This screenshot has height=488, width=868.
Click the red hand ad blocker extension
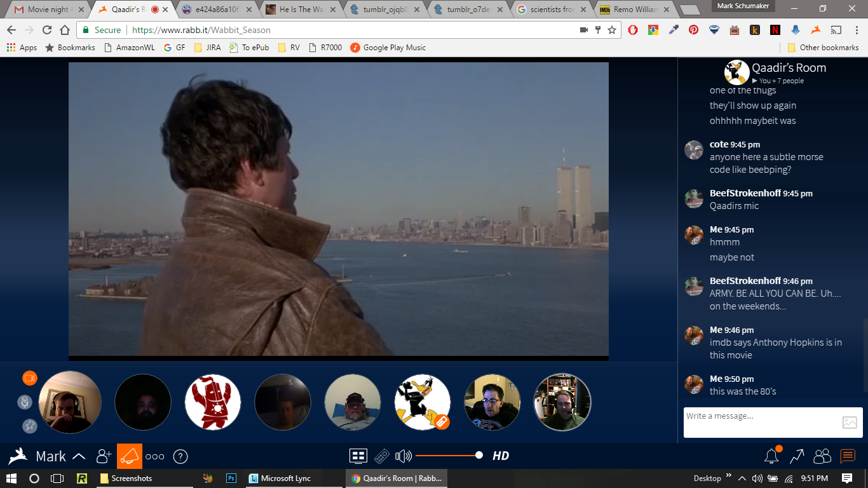(633, 30)
